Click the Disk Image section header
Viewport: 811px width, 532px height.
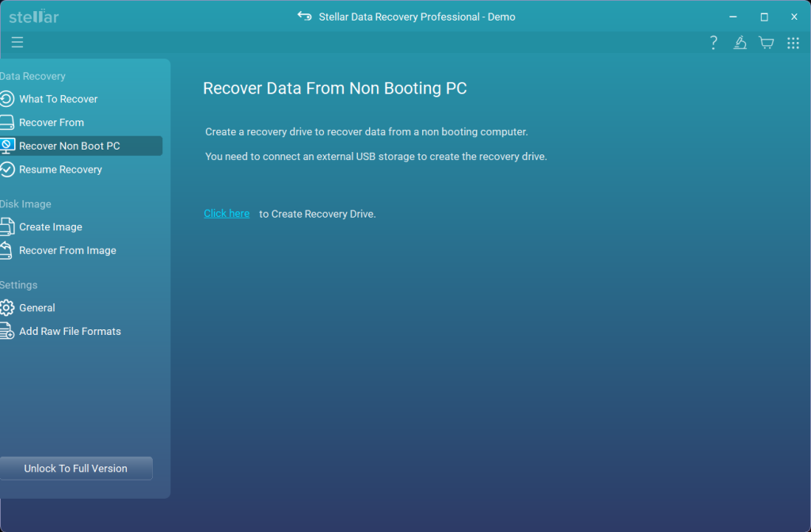pos(26,204)
